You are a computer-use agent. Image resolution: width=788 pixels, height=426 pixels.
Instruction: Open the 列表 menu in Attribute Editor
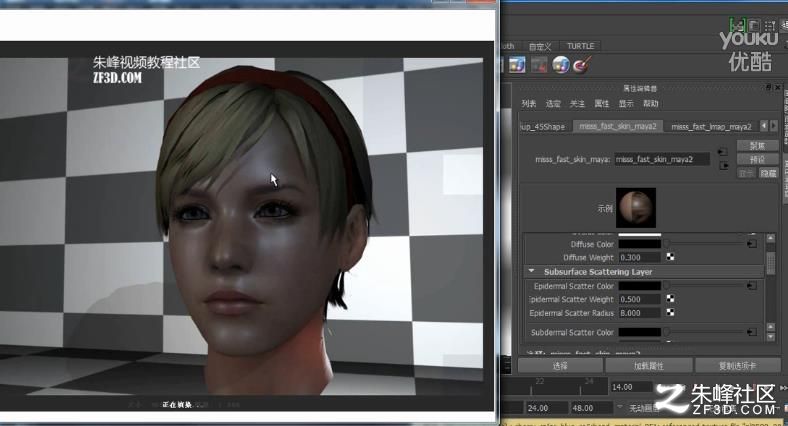528,103
